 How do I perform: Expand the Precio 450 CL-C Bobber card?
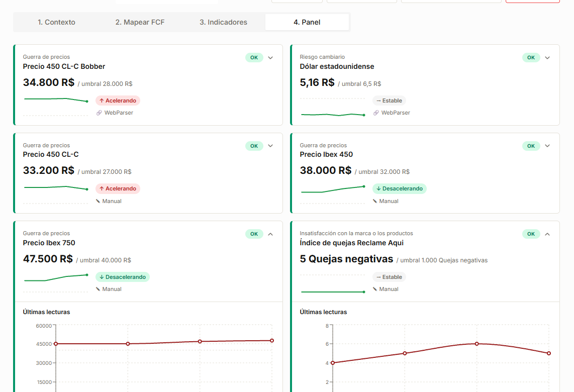click(x=270, y=57)
